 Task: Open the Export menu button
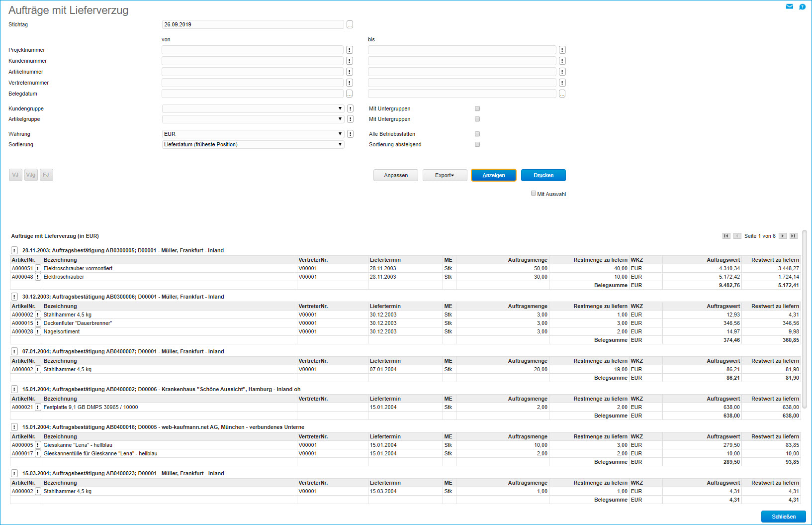click(x=445, y=175)
